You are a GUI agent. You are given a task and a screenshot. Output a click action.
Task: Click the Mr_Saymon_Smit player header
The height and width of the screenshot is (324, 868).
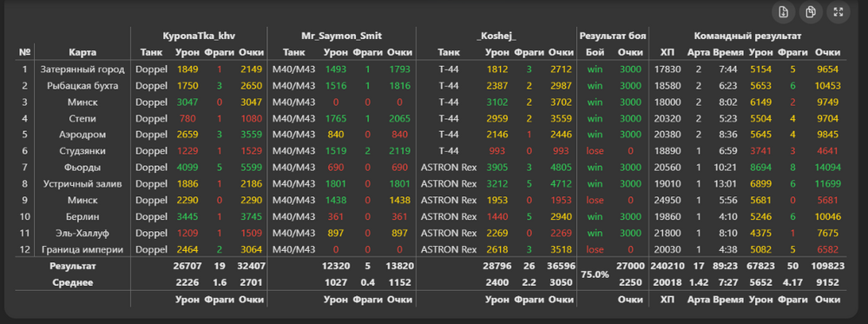(x=341, y=36)
